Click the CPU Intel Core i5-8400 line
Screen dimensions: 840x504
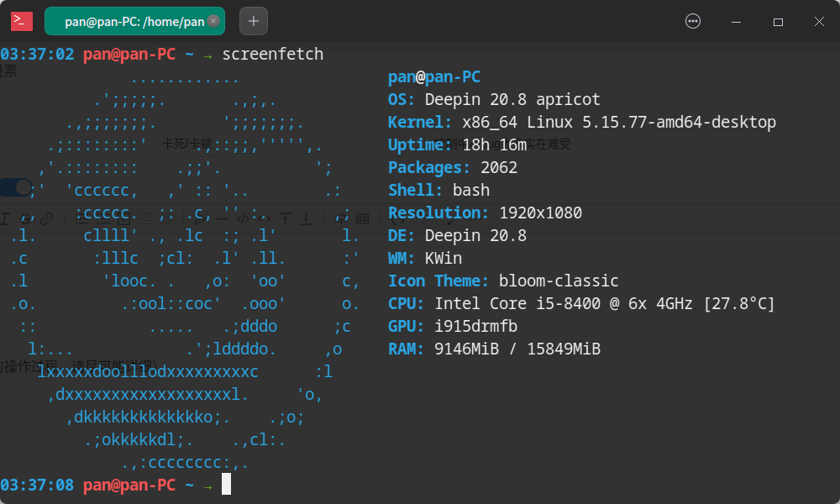tap(581, 304)
